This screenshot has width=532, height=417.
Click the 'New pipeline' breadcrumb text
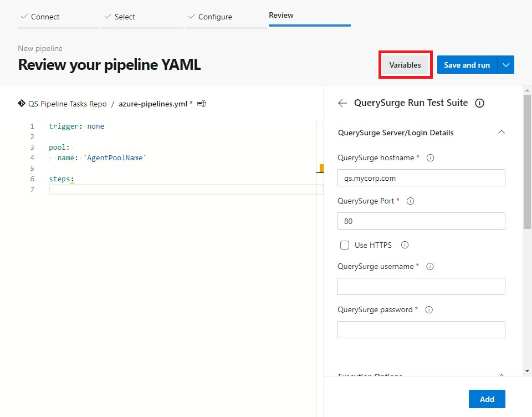(40, 49)
